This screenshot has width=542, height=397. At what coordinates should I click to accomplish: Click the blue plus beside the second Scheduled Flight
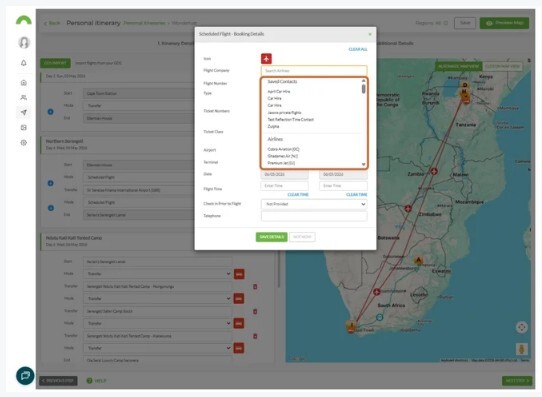pyautogui.click(x=50, y=208)
